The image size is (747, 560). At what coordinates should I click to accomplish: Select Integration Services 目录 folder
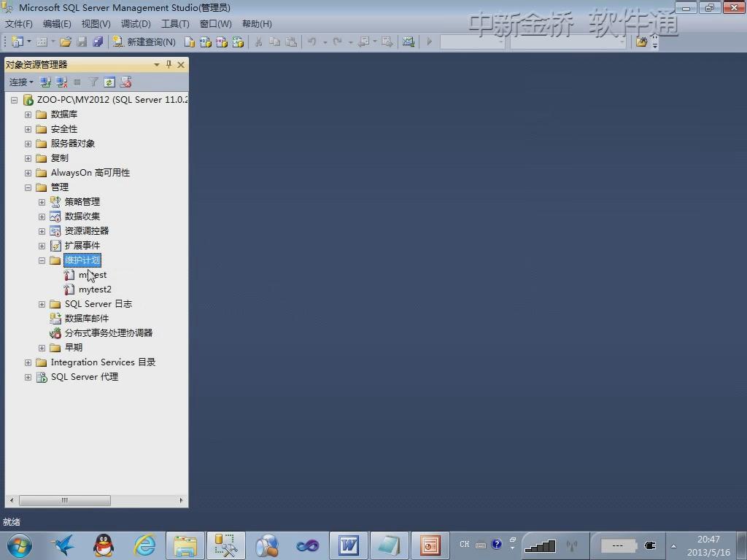pos(103,362)
